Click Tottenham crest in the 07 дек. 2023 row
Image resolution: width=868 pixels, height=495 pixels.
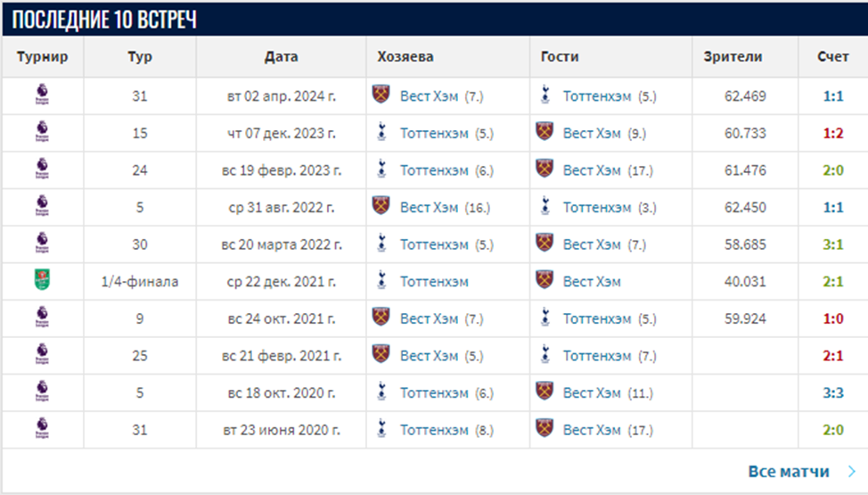point(381,133)
